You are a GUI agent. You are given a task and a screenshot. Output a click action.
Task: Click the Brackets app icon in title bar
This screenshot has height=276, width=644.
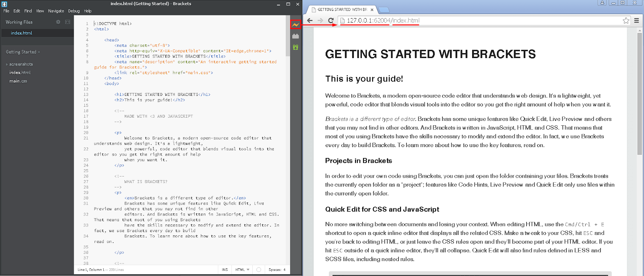[4, 4]
